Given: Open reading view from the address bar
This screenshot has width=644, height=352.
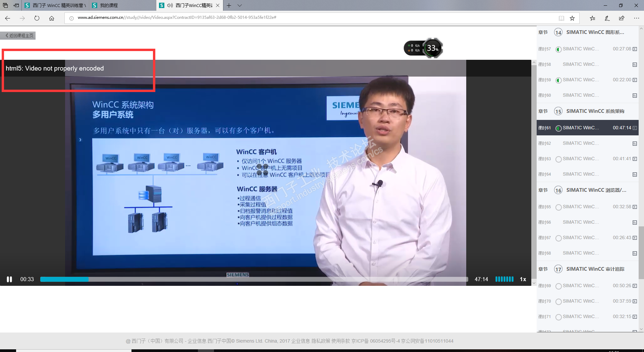Looking at the screenshot, I should point(561,18).
